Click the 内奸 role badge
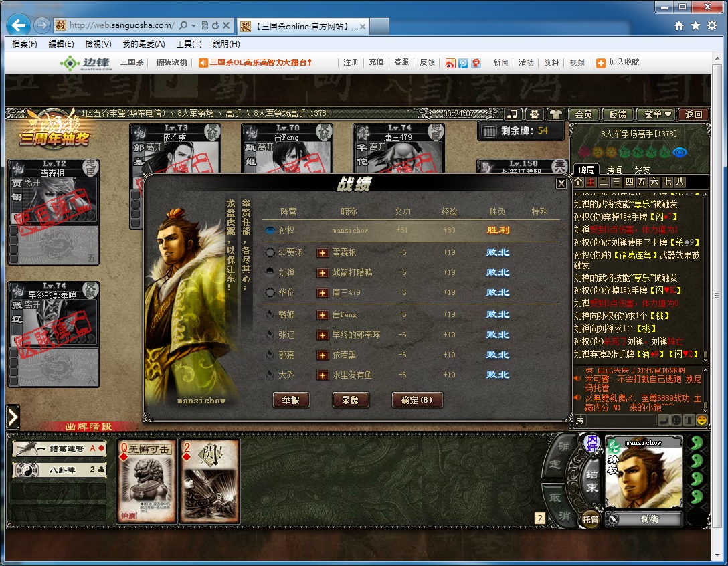Image resolution: width=728 pixels, height=566 pixels. click(592, 443)
